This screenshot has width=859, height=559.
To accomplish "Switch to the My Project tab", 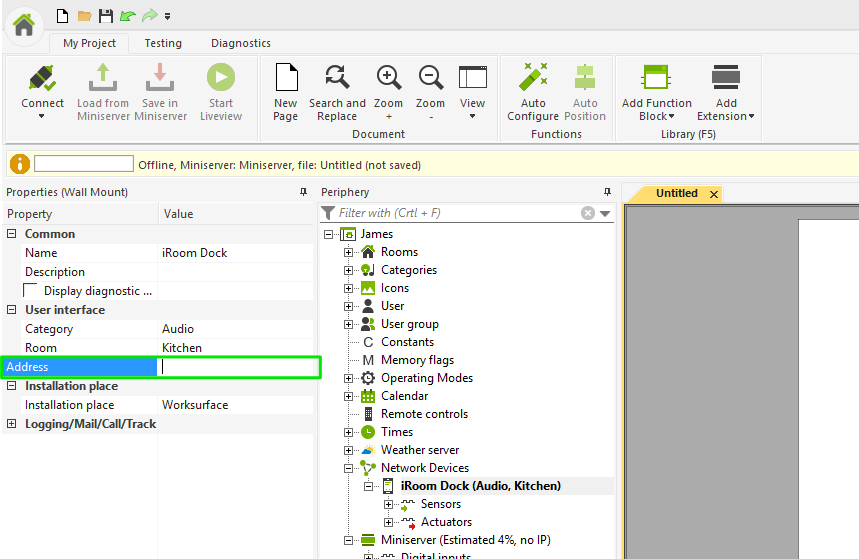I will pos(89,43).
